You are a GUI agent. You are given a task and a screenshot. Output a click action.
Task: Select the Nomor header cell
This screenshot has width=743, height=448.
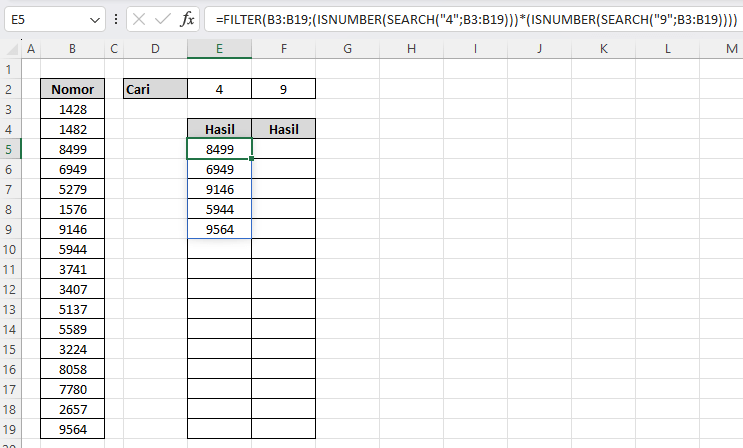[73, 90]
